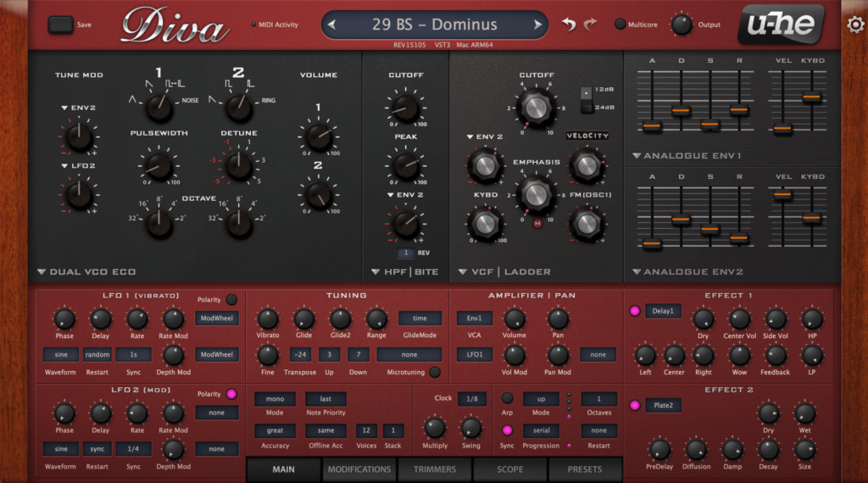Open the ENV2 tune mod source menu
The image size is (868, 483).
(79, 108)
